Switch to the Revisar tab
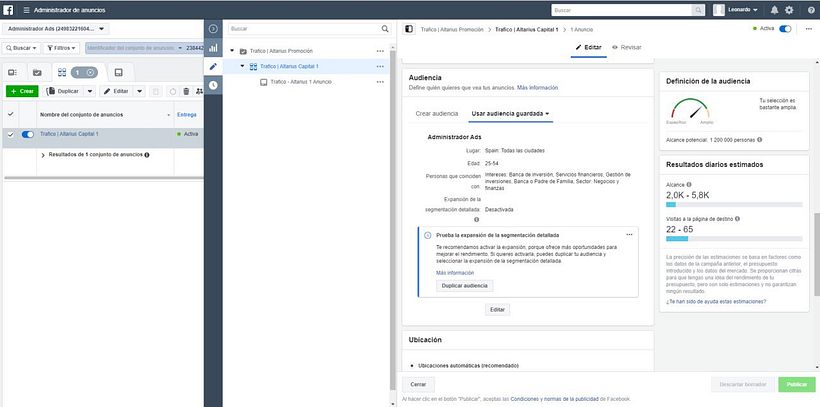 point(627,47)
